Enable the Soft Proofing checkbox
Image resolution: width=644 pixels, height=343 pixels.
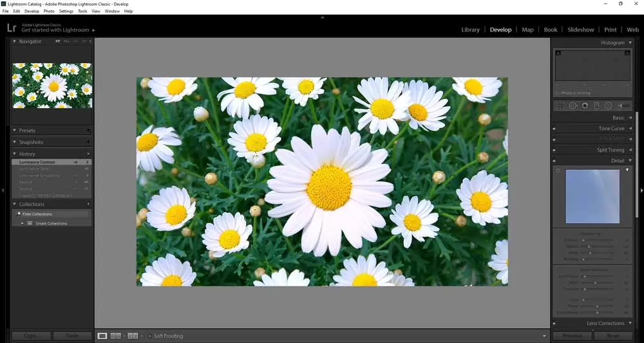coord(150,336)
